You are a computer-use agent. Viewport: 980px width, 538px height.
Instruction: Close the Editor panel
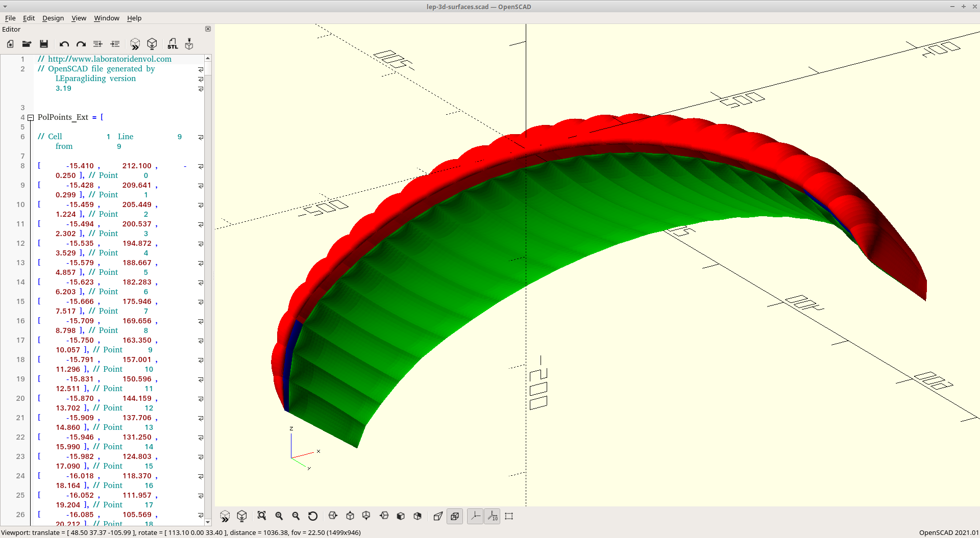[x=208, y=29]
